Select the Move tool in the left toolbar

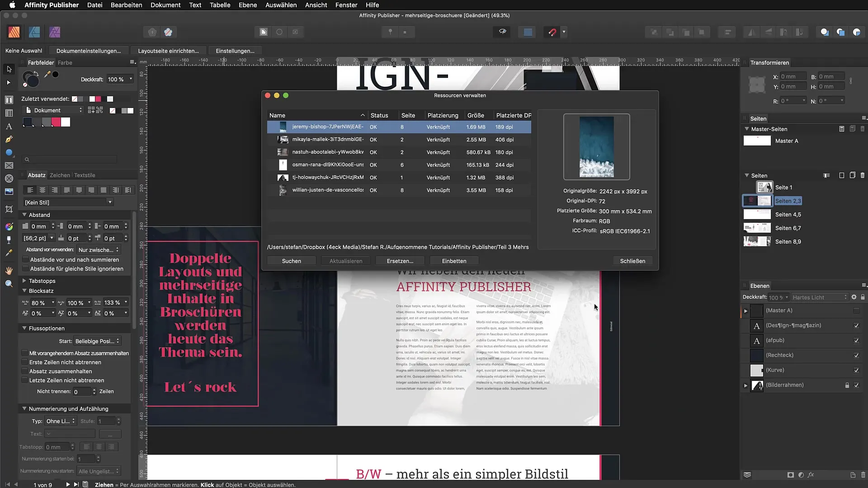(9, 69)
